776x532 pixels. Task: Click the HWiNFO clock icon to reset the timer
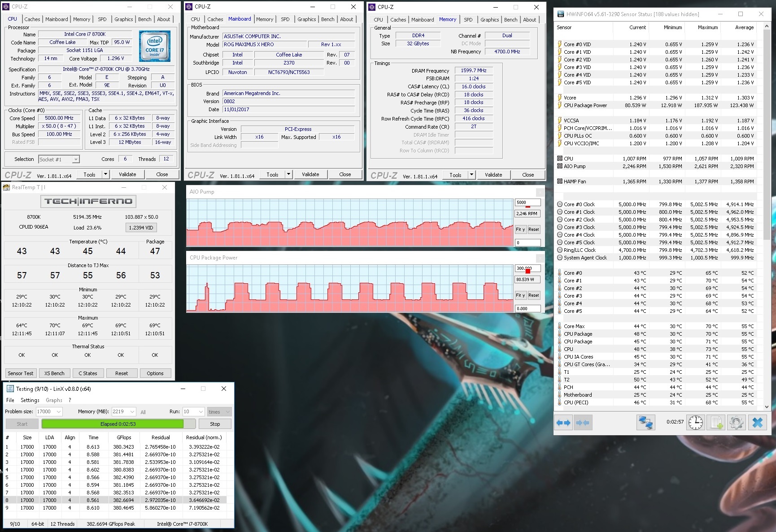tap(696, 422)
